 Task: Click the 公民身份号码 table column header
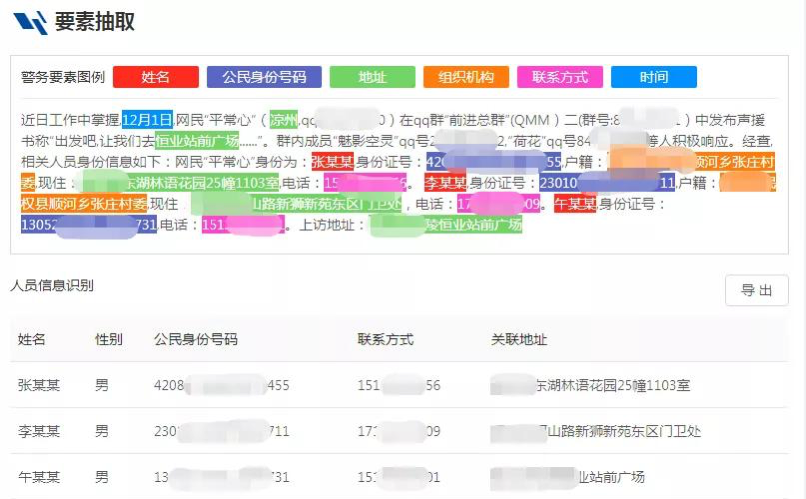pyautogui.click(x=196, y=340)
